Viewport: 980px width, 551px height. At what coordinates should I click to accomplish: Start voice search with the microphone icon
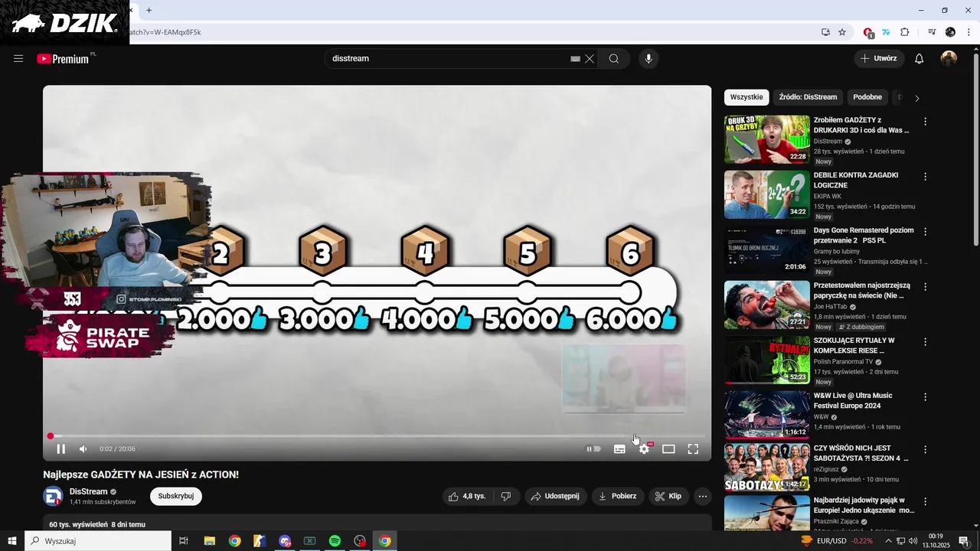coord(648,59)
